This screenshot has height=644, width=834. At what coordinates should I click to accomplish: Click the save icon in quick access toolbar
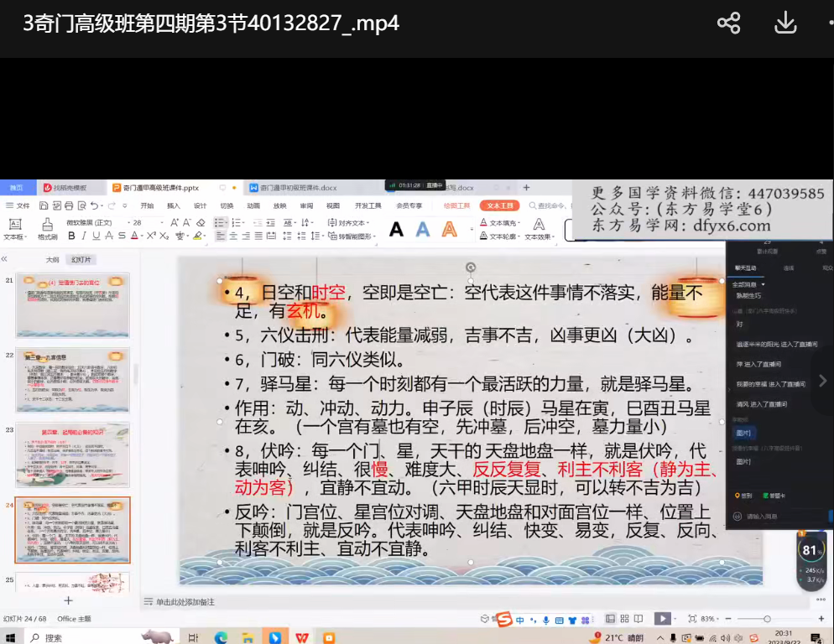tap(40, 205)
